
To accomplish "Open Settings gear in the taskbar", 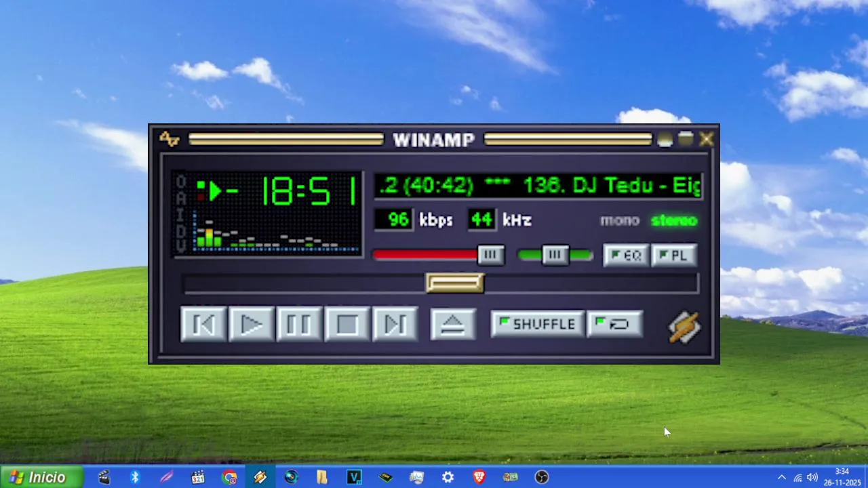I will [448, 477].
